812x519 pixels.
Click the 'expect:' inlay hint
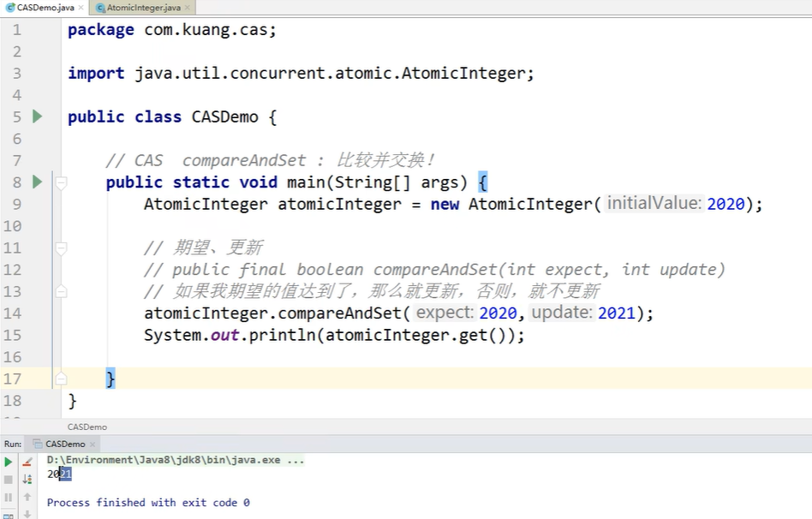pos(445,313)
